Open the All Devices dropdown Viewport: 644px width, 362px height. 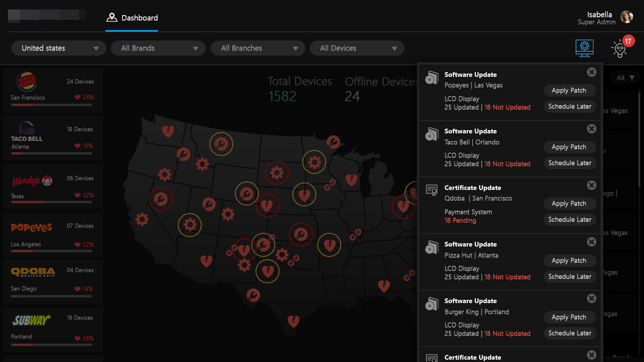click(357, 48)
